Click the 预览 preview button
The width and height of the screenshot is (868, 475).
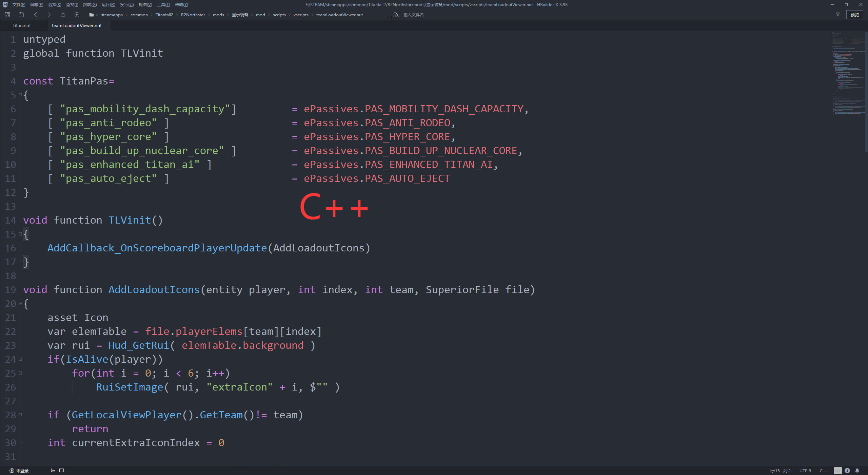point(854,15)
